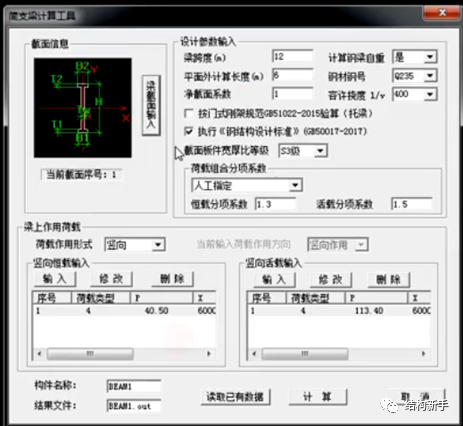Open the 人工指定 load combination dropdown
463x426 pixels.
point(295,185)
